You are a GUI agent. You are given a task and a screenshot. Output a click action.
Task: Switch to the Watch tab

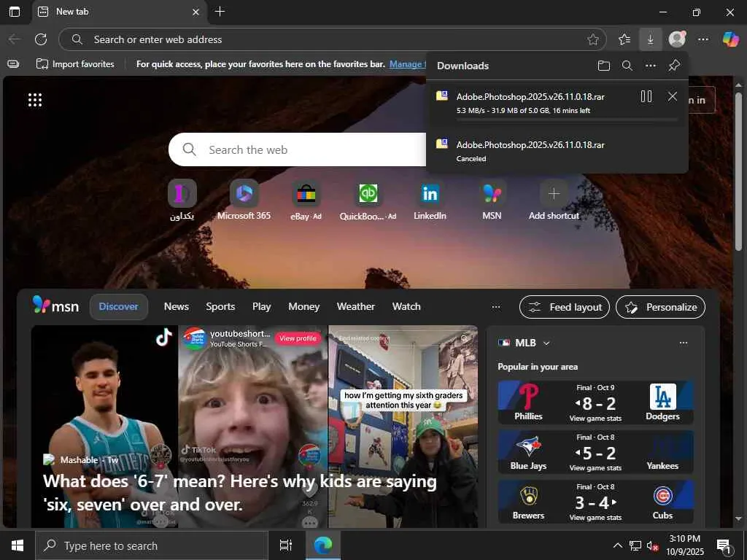406,307
